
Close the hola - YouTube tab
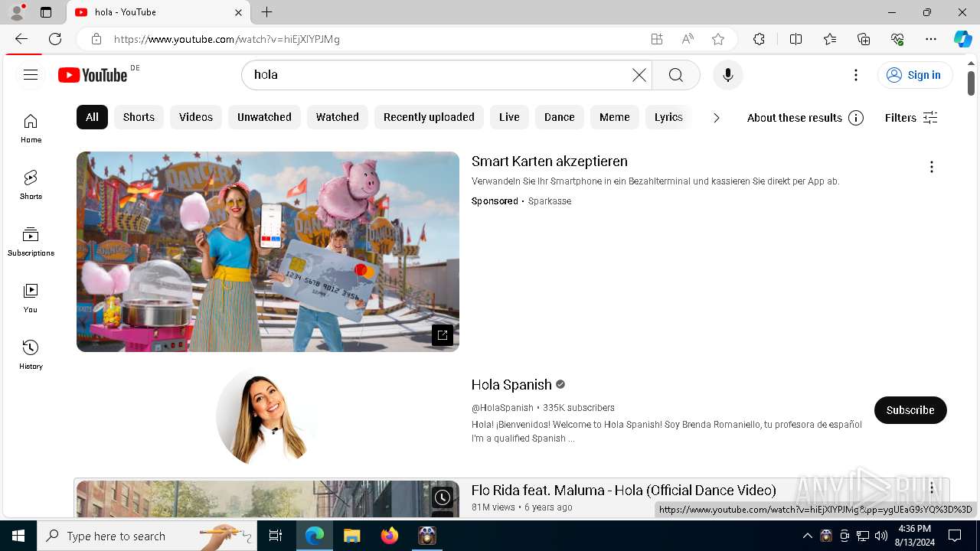(238, 12)
